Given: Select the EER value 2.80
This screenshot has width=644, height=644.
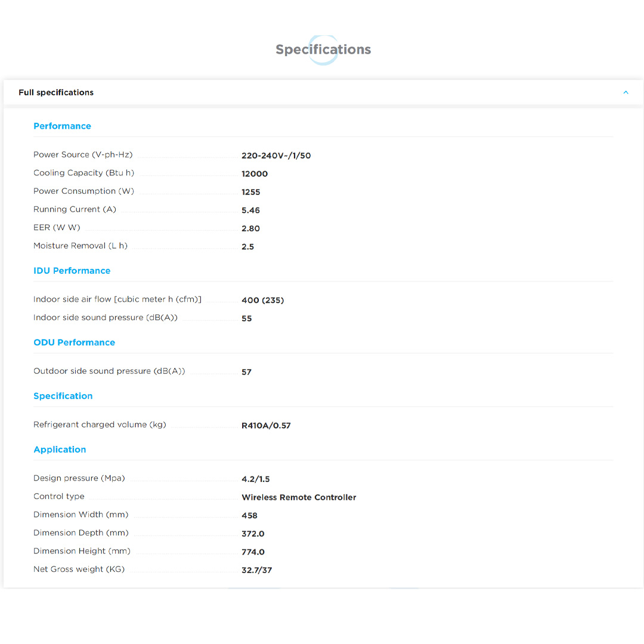Looking at the screenshot, I should tap(250, 228).
